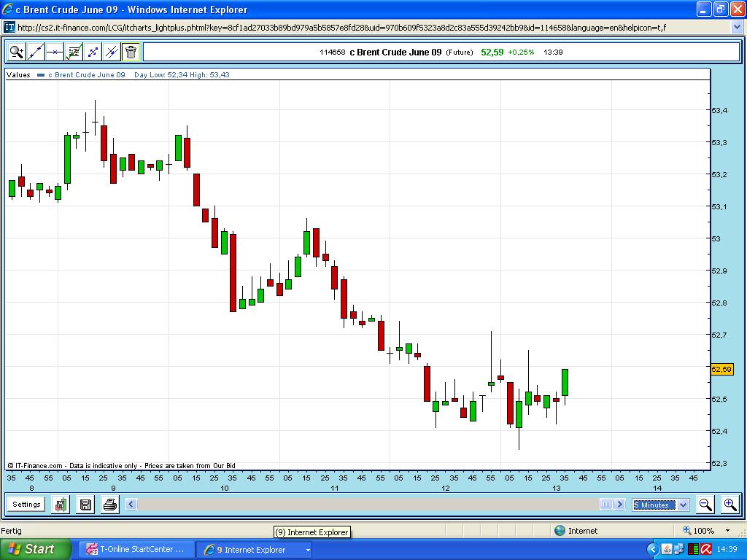
Task: Switch to T-Online StartCenter taskbar item
Action: click(x=136, y=550)
